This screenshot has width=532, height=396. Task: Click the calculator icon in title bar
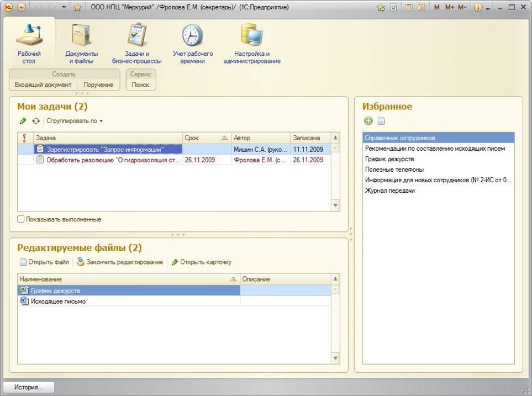pos(409,8)
